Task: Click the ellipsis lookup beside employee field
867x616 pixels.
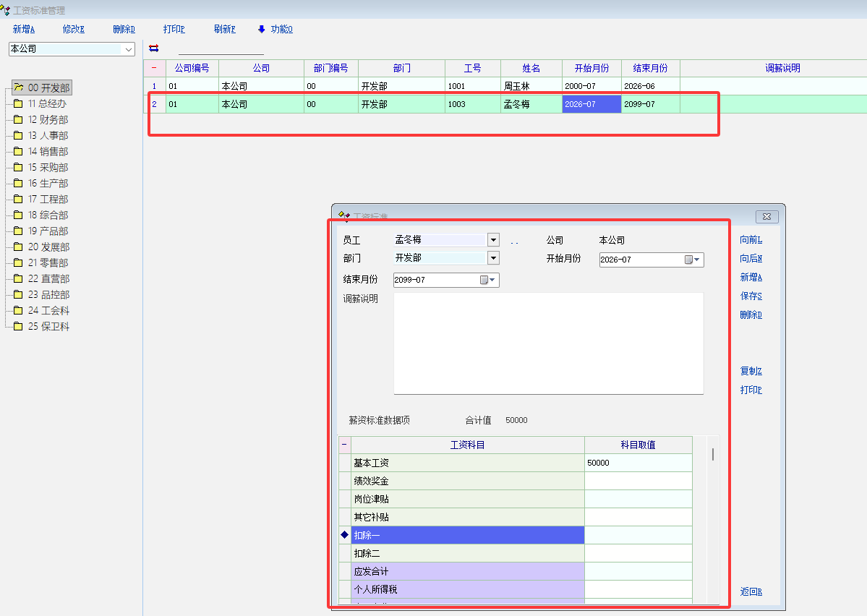Action: 514,241
